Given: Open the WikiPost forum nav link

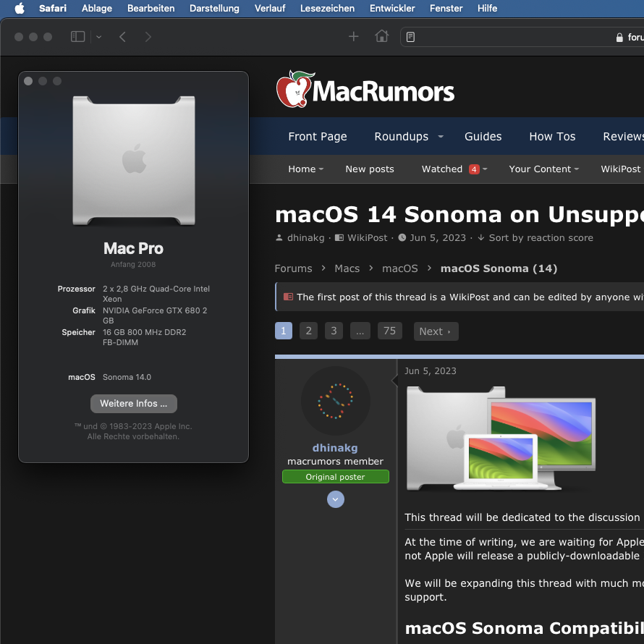Looking at the screenshot, I should click(621, 169).
